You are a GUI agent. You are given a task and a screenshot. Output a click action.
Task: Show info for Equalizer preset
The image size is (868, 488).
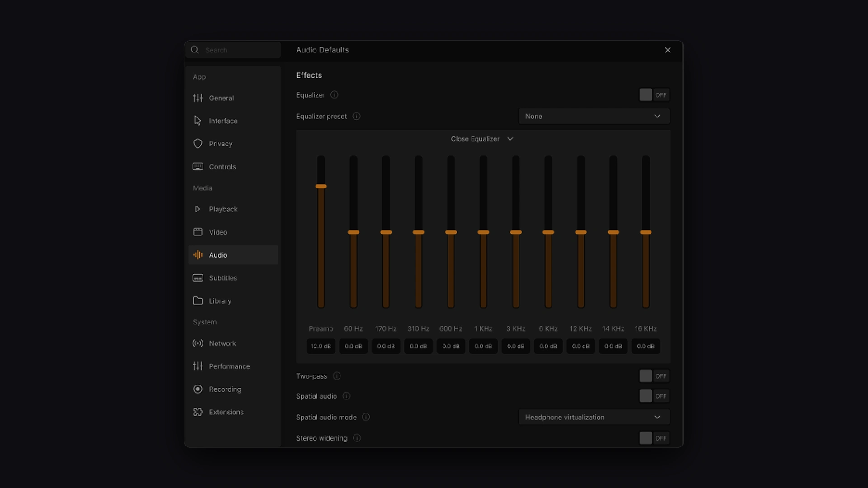pos(356,116)
